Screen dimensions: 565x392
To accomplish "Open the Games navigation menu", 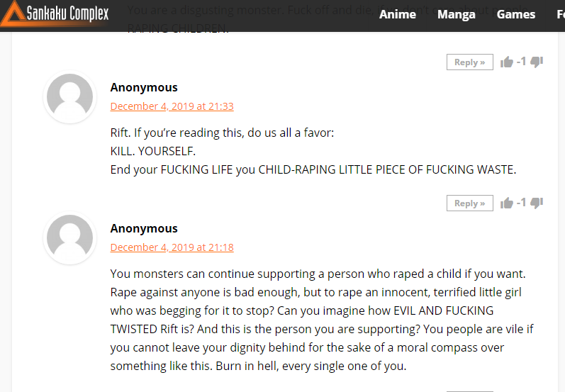I will [x=516, y=14].
